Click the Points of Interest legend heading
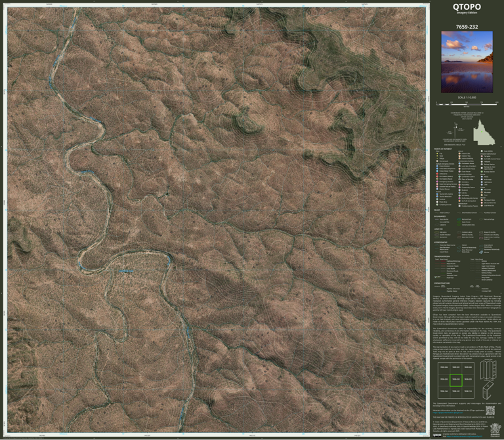 point(443,149)
